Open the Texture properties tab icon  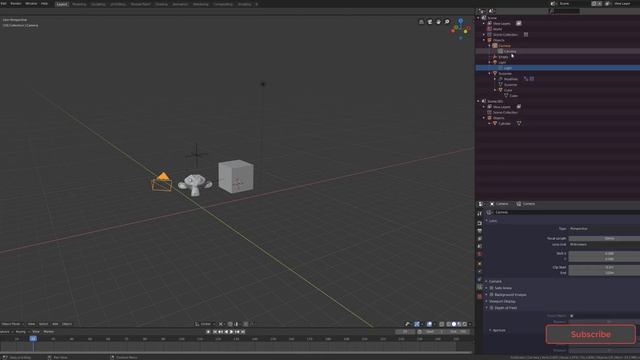(x=480, y=296)
